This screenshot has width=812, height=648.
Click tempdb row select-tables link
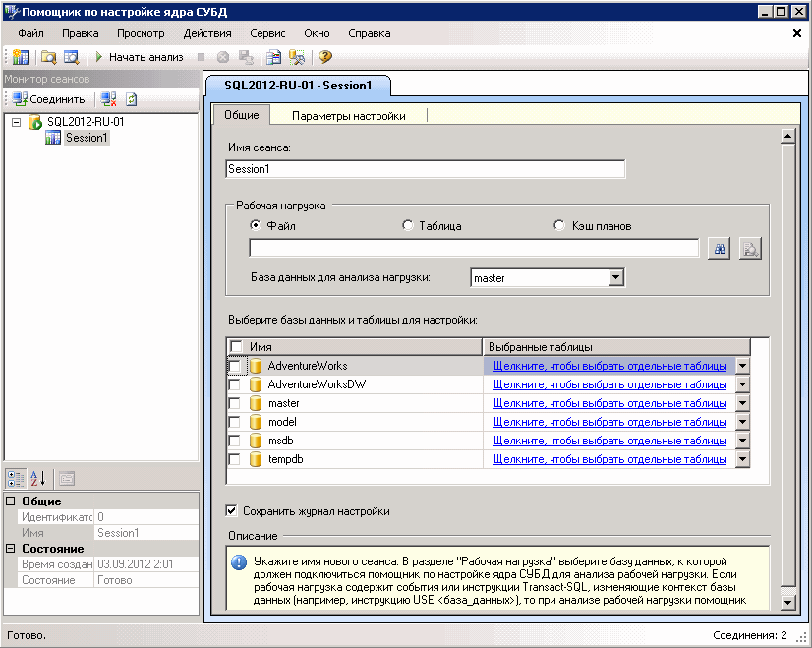(x=609, y=459)
